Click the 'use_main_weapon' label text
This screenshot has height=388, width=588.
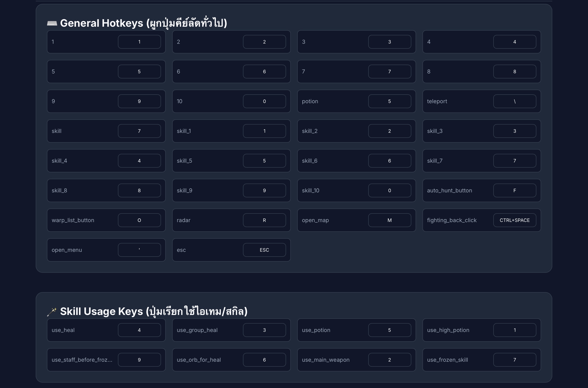click(325, 360)
